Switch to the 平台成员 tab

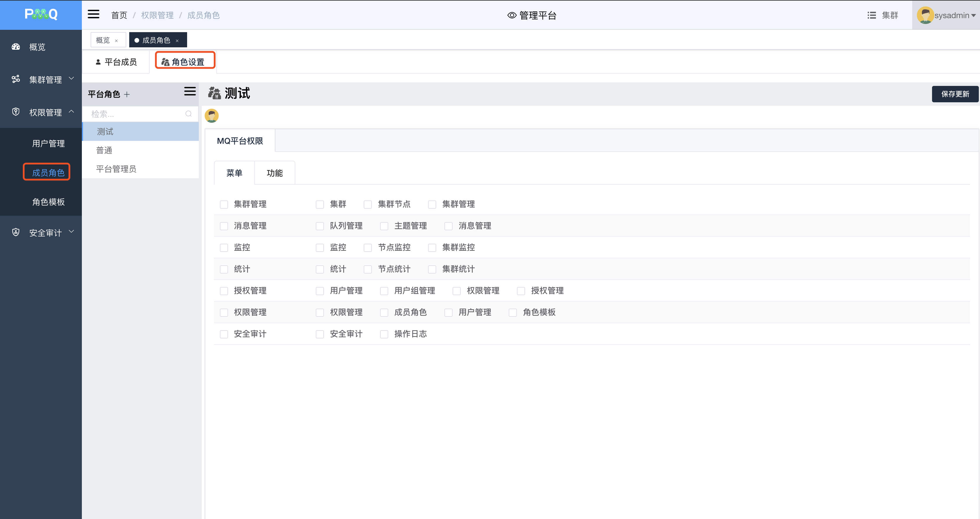[x=116, y=62]
